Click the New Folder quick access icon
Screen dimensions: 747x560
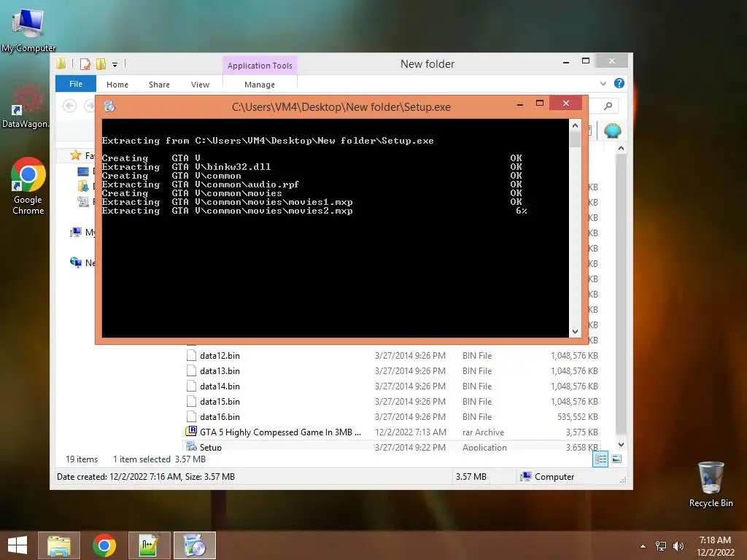[101, 64]
